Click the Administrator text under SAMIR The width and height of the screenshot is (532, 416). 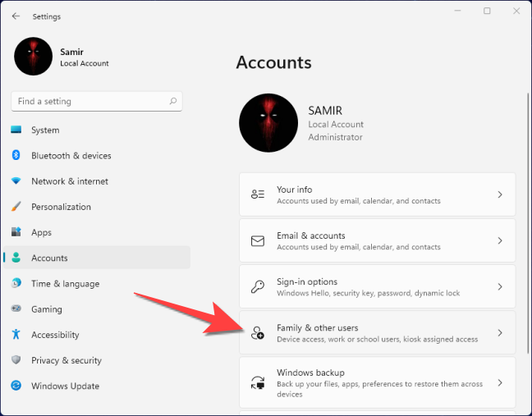pyautogui.click(x=335, y=137)
